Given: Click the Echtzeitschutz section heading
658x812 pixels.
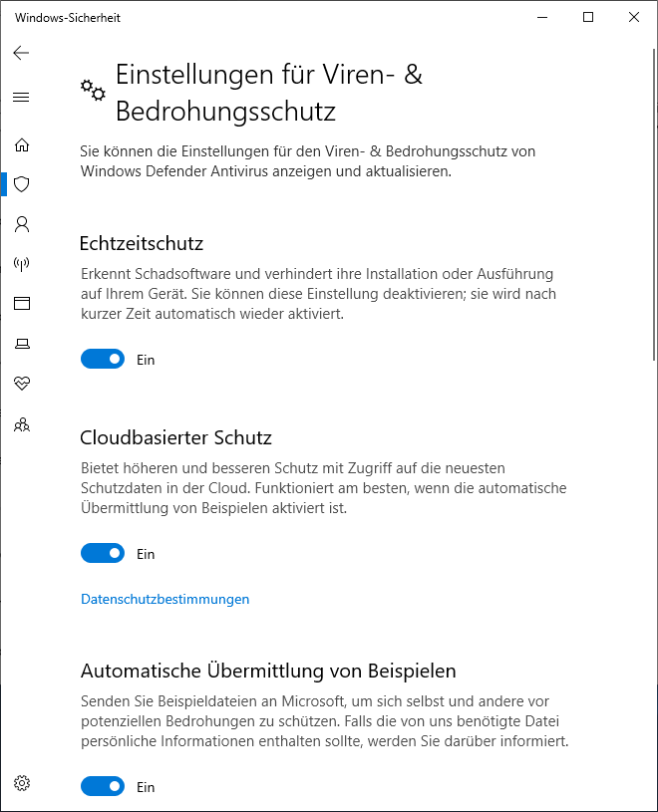Looking at the screenshot, I should coord(142,243).
